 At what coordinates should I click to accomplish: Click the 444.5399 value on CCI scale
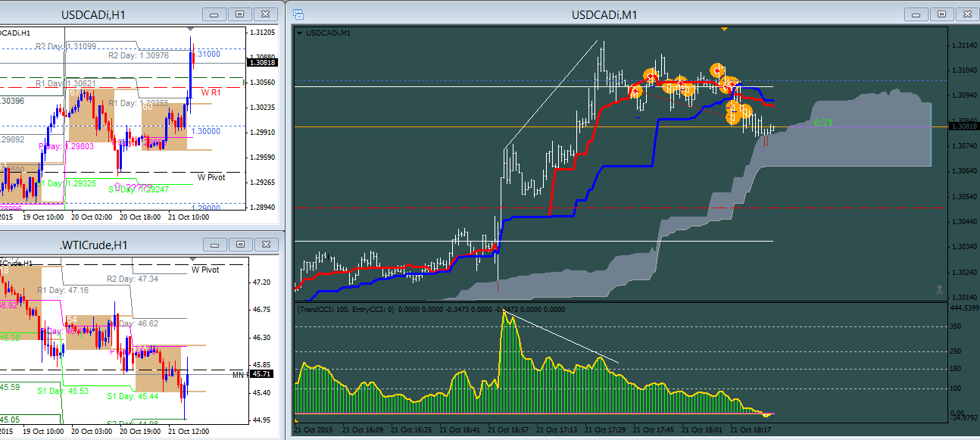965,308
